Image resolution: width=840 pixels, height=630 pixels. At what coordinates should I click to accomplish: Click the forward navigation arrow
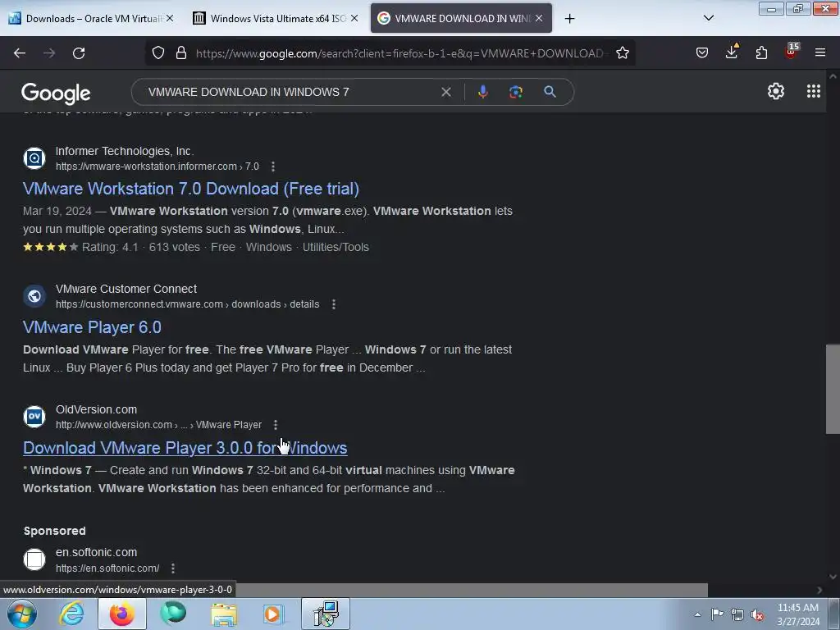(x=49, y=53)
